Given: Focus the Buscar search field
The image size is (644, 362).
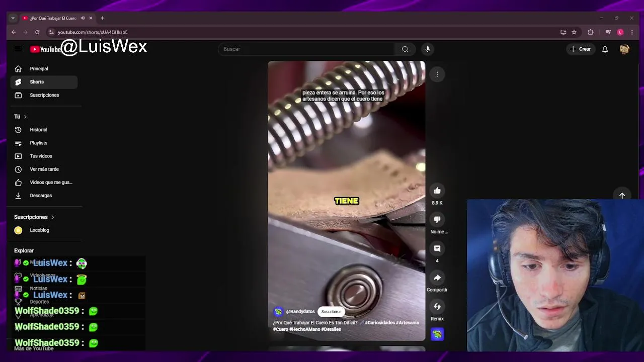Looking at the screenshot, I should pos(307,49).
